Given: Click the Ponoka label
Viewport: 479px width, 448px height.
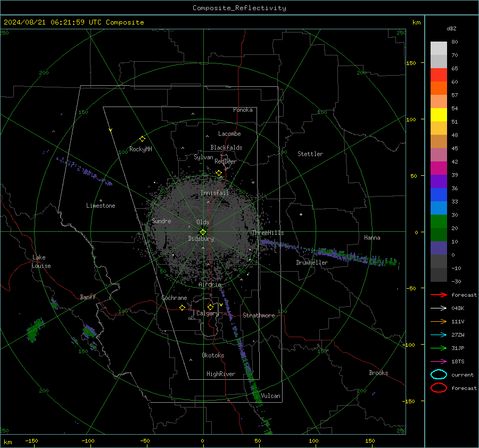Looking at the screenshot, I should pyautogui.click(x=243, y=110).
